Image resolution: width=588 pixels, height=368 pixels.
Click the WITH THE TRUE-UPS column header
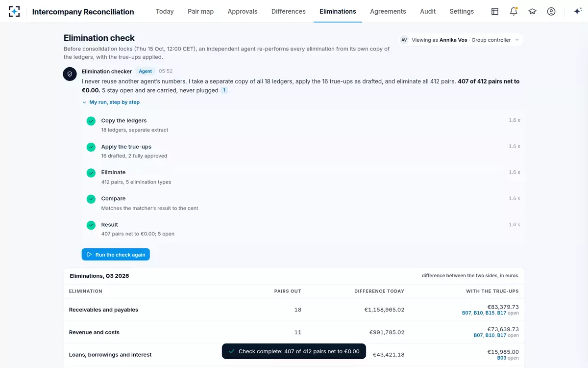(x=492, y=291)
